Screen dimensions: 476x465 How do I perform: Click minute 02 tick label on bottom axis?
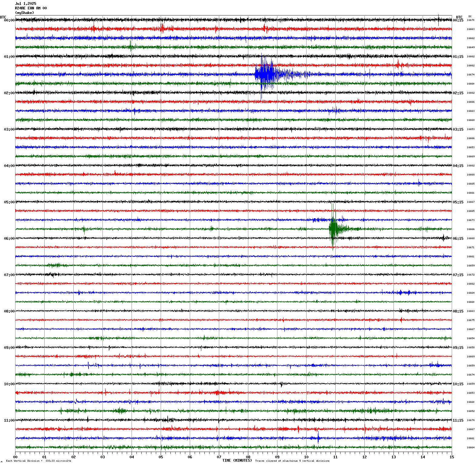click(x=74, y=457)
